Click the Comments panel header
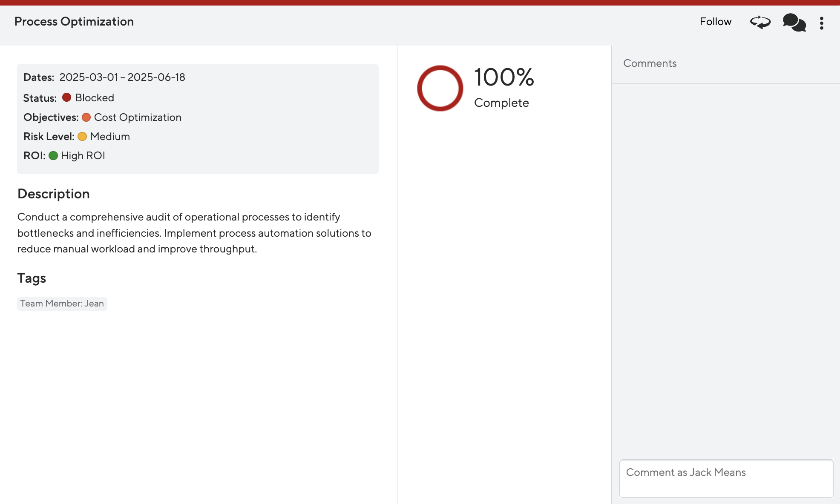Viewport: 840px width, 504px height. tap(650, 63)
